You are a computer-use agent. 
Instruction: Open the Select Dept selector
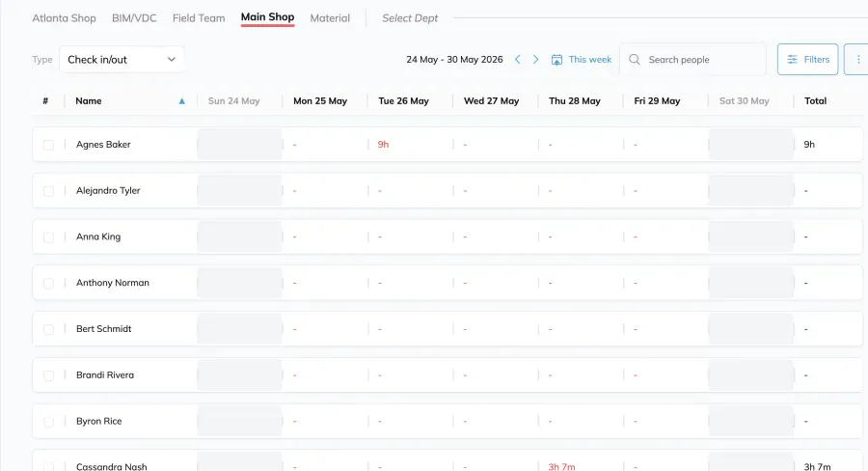point(410,18)
